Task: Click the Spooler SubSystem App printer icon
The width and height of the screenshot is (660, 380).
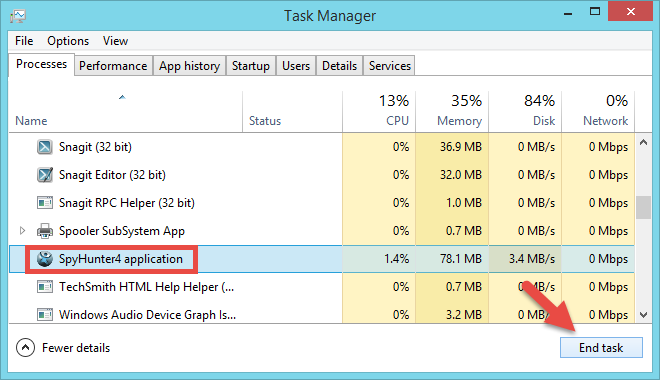Action: 45,231
